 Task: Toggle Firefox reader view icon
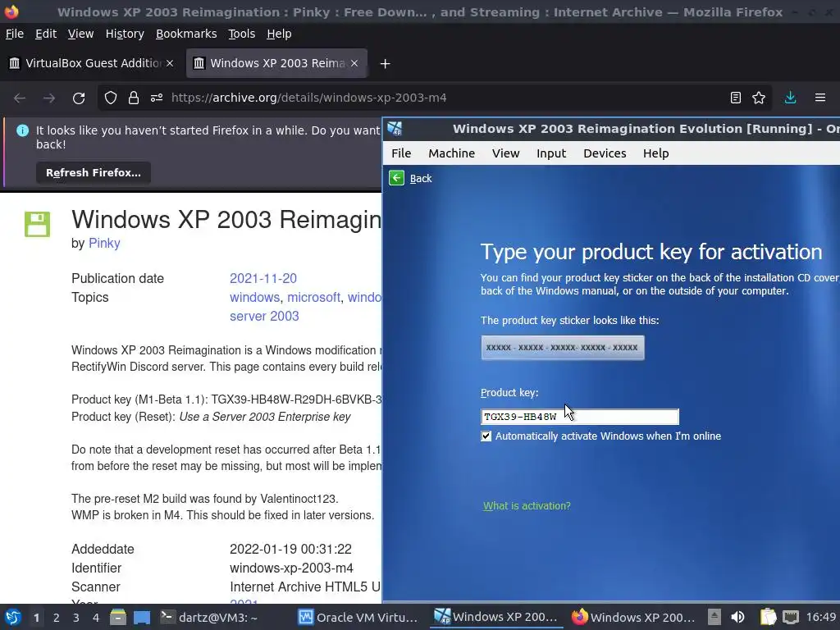736,98
